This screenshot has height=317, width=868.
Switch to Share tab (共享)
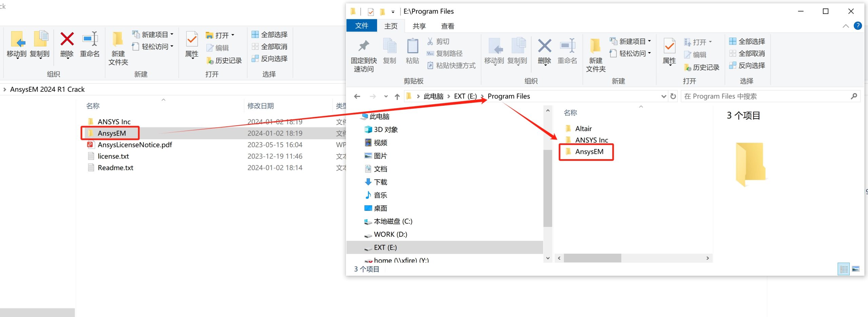[419, 26]
